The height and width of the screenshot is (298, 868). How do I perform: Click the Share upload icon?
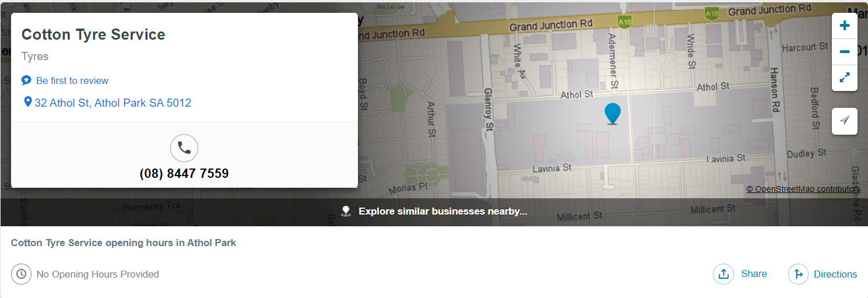(723, 274)
